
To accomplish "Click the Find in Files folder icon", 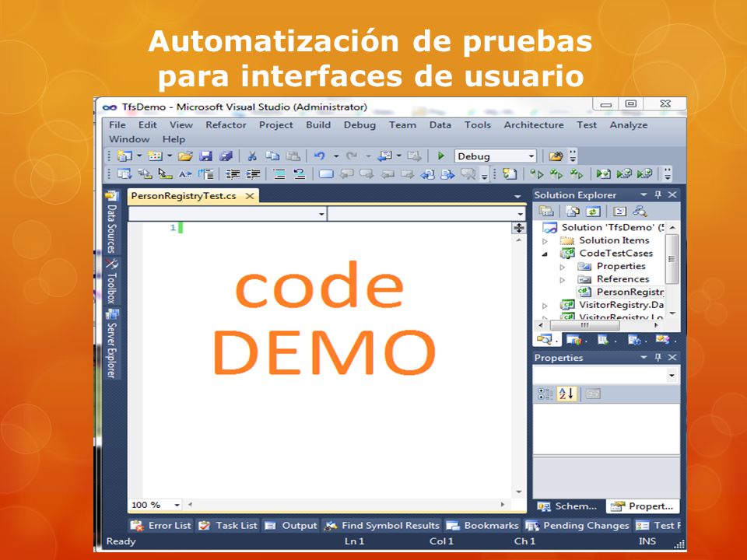I will [556, 156].
